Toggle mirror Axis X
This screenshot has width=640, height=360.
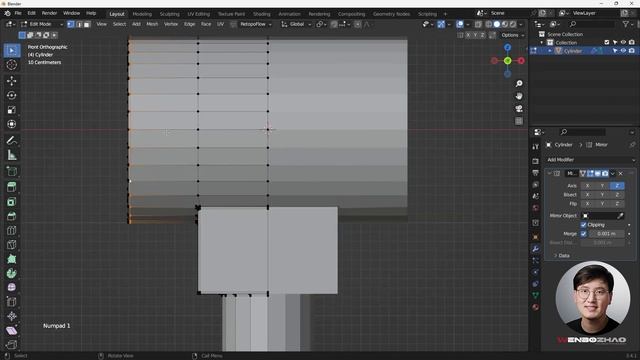click(588, 186)
